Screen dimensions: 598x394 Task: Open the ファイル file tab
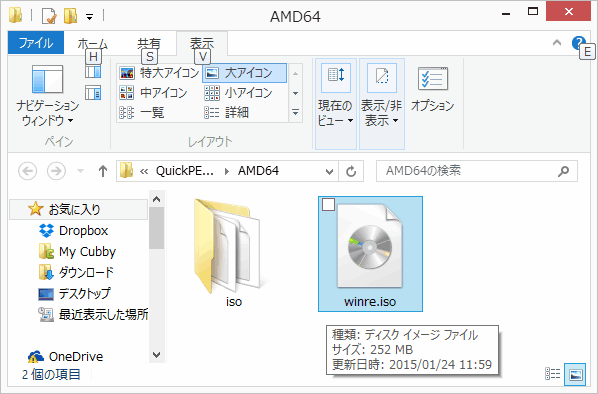(35, 43)
